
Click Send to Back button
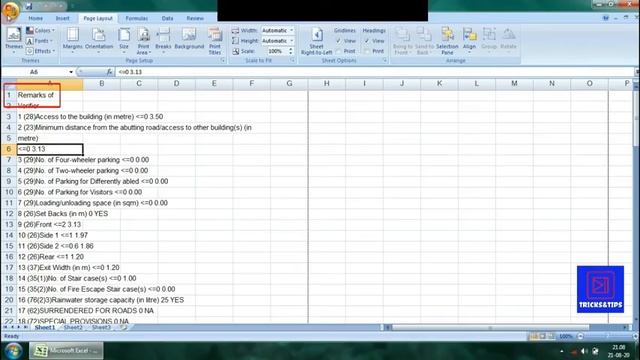(424, 41)
